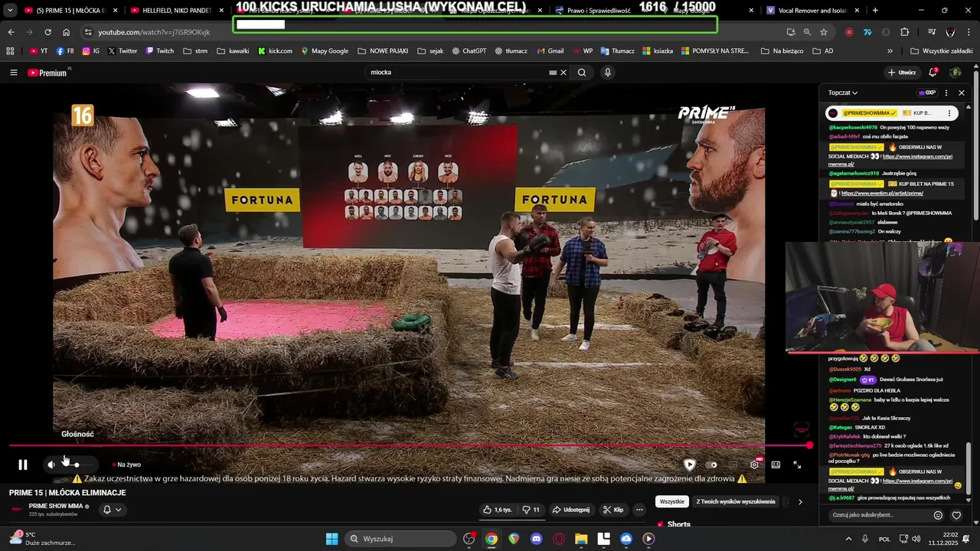Image resolution: width=980 pixels, height=551 pixels.
Task: Go to YouTube Premium home logo
Action: [x=47, y=73]
